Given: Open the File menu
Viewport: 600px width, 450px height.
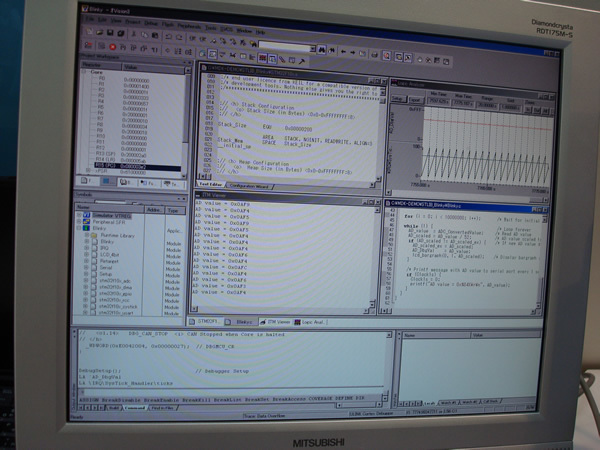Looking at the screenshot, I should 89,19.
